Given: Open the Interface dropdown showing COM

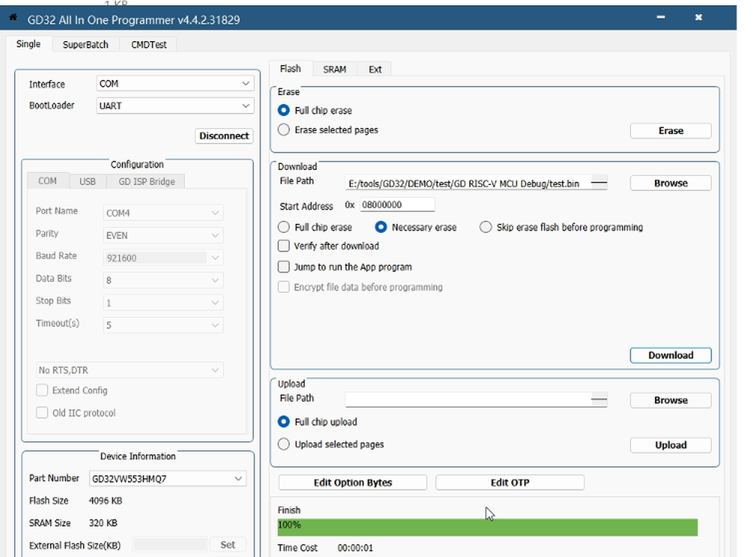Looking at the screenshot, I should [x=174, y=84].
